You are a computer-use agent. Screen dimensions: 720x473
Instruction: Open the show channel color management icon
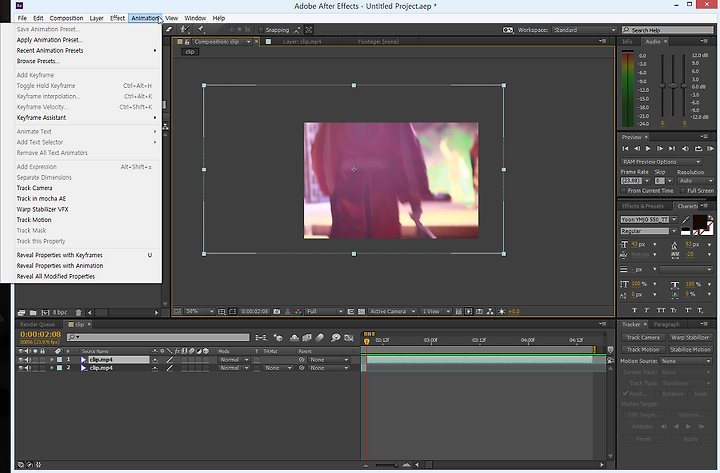(298, 311)
